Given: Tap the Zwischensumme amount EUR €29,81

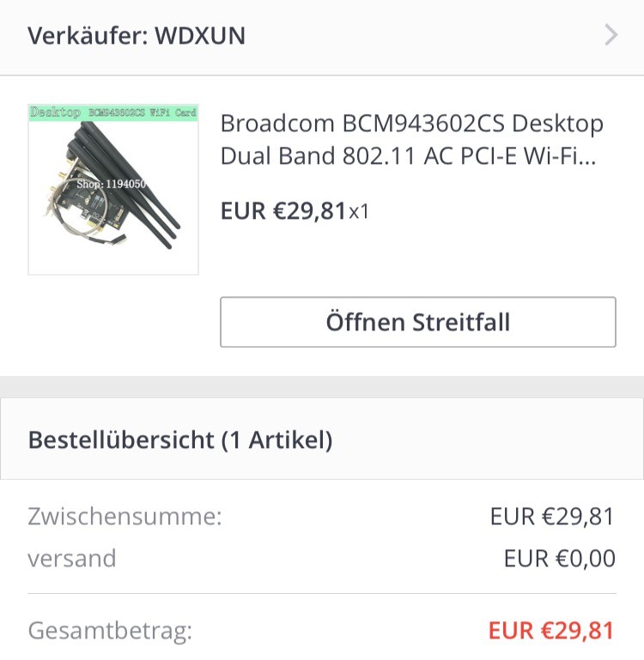Looking at the screenshot, I should (x=552, y=517).
